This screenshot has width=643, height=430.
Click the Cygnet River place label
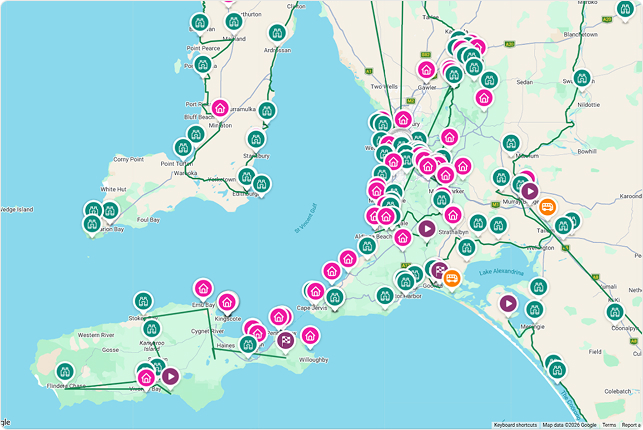pyautogui.click(x=207, y=331)
